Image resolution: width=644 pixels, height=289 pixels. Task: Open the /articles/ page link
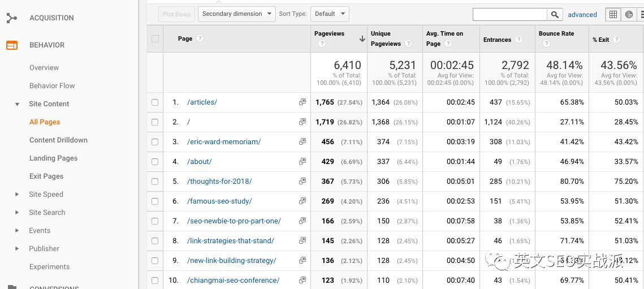(x=202, y=102)
